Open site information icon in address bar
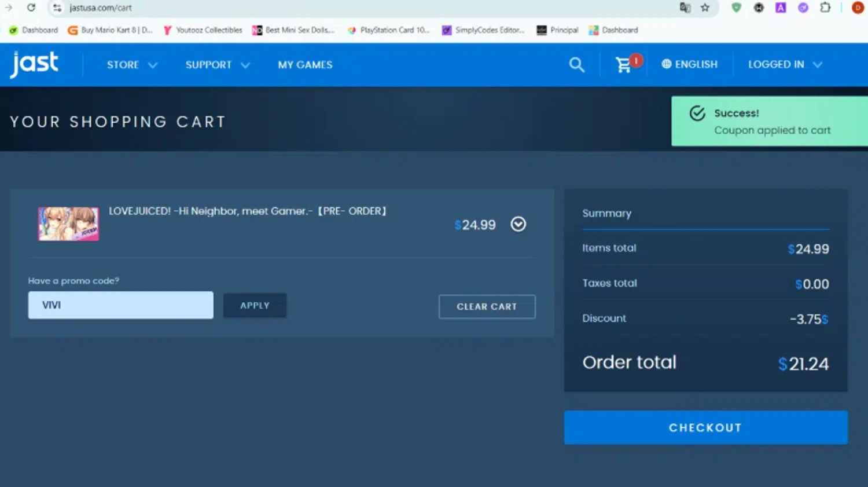 (57, 8)
